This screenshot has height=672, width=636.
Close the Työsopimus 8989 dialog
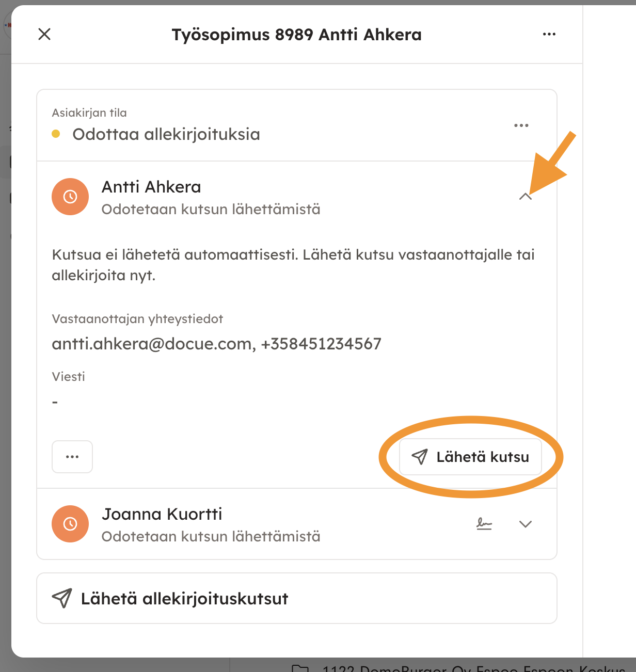[44, 35]
